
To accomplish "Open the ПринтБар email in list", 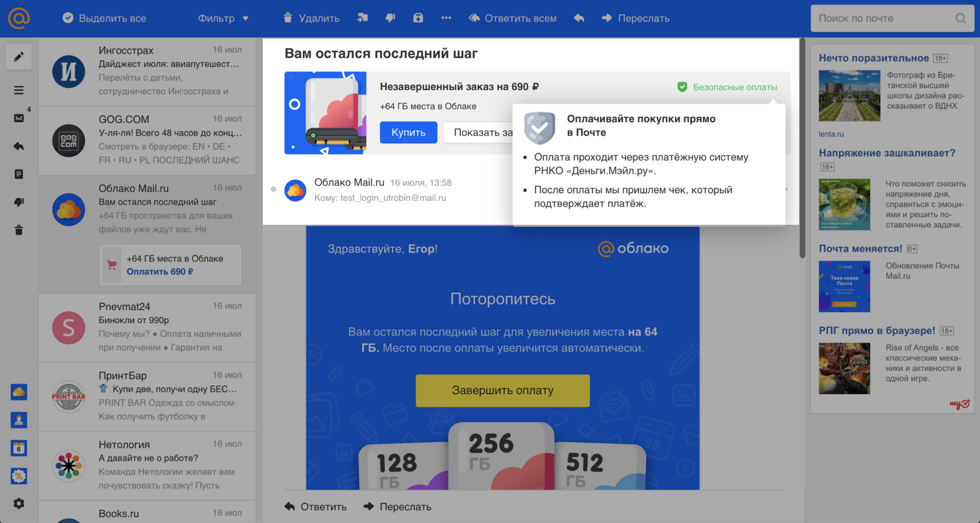I will 147,397.
